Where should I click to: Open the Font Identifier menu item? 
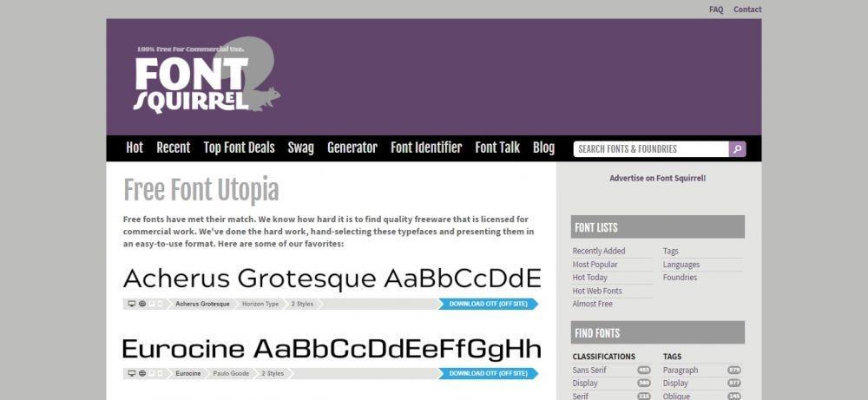coord(426,148)
